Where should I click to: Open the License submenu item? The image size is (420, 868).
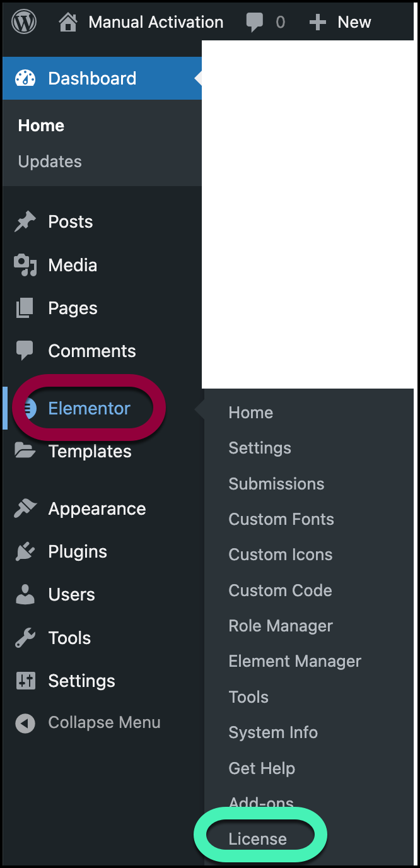pos(258,839)
